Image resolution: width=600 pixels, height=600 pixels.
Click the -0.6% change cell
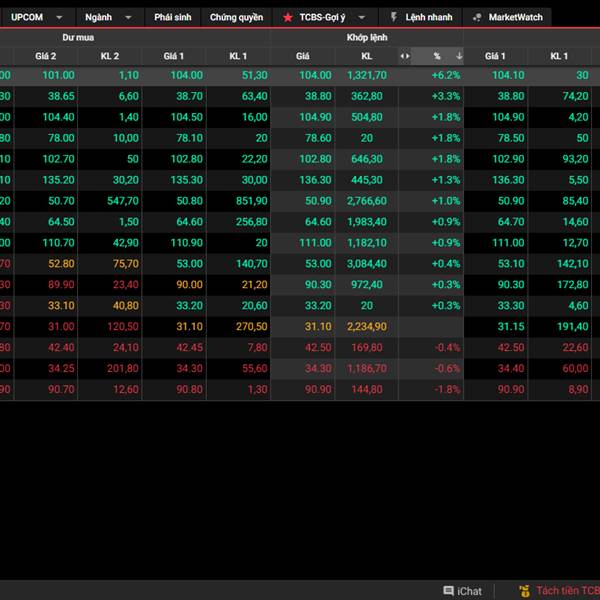click(x=447, y=368)
